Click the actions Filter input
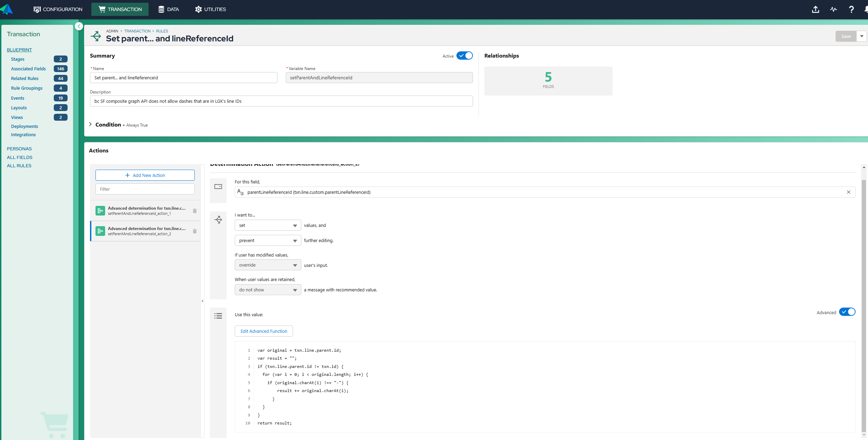868x440 pixels. tap(145, 189)
